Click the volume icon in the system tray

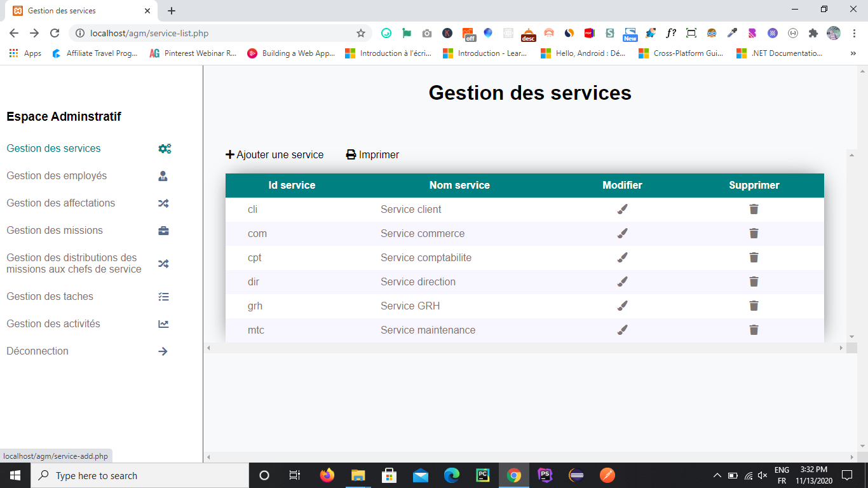[763, 475]
